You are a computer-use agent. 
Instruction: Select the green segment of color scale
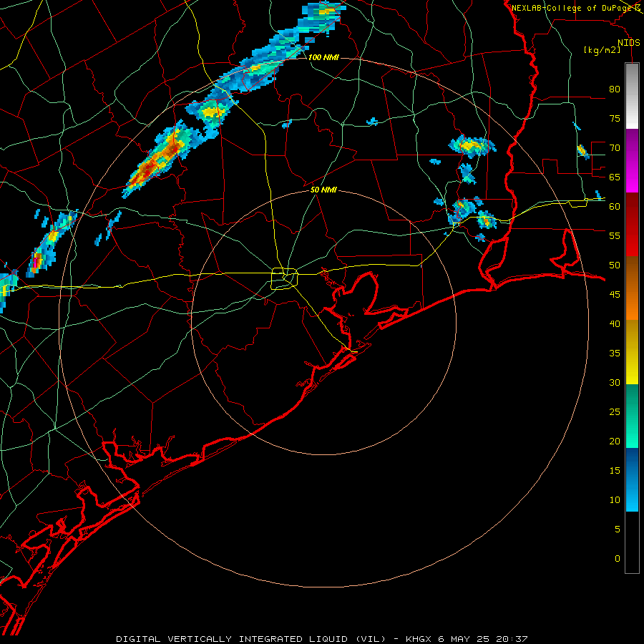632,416
